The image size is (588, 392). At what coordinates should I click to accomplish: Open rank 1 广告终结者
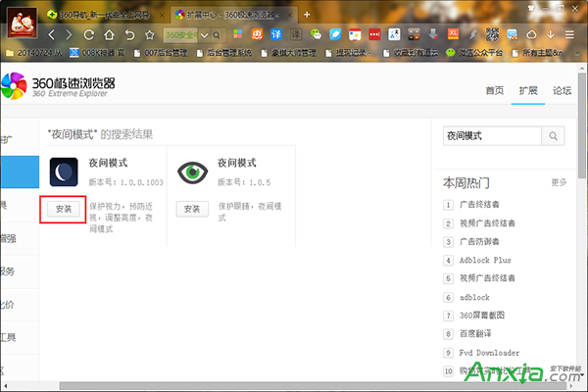479,205
